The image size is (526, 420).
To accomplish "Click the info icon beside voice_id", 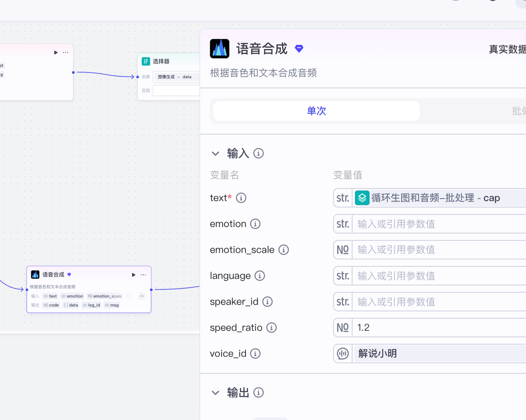I will (255, 354).
